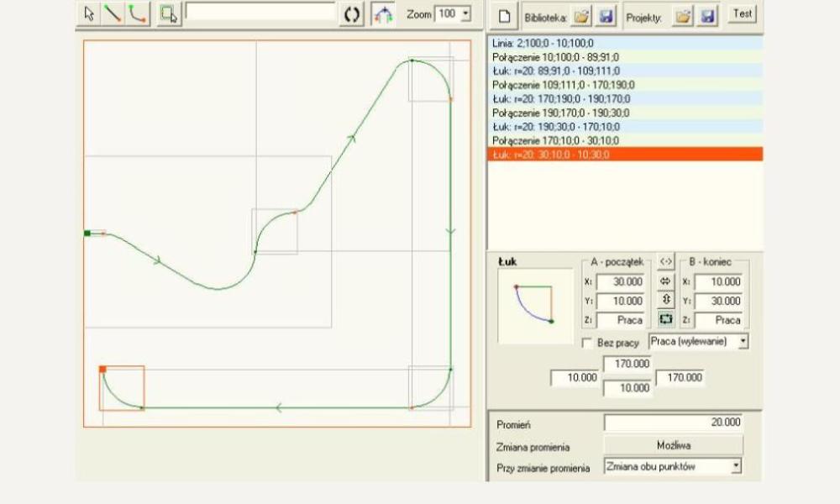The height and width of the screenshot is (504, 840).
Task: Select row 'Połączenie 170;10;0 - 30;10;0'
Action: point(625,141)
